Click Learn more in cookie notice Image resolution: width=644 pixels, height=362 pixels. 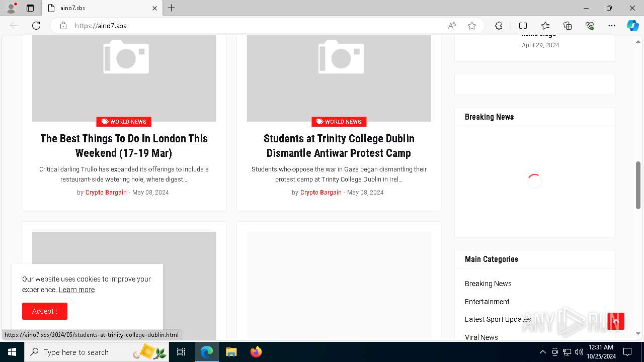[76, 290]
